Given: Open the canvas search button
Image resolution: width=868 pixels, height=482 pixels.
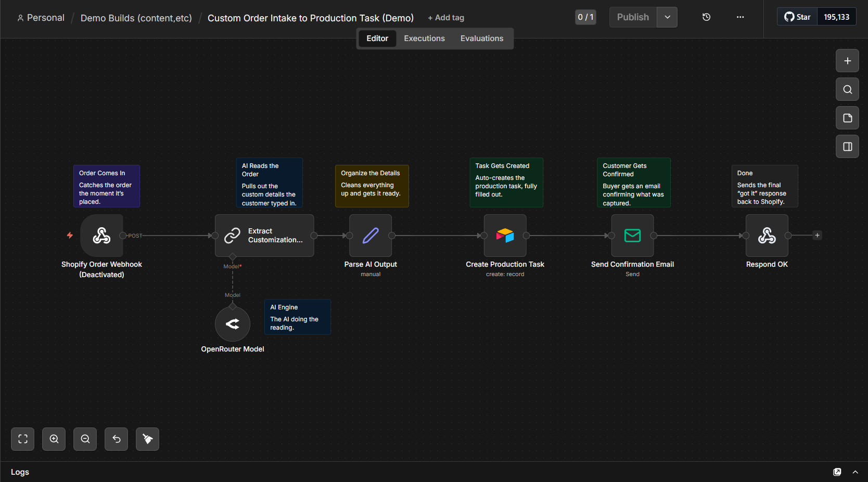Looking at the screenshot, I should pyautogui.click(x=847, y=89).
